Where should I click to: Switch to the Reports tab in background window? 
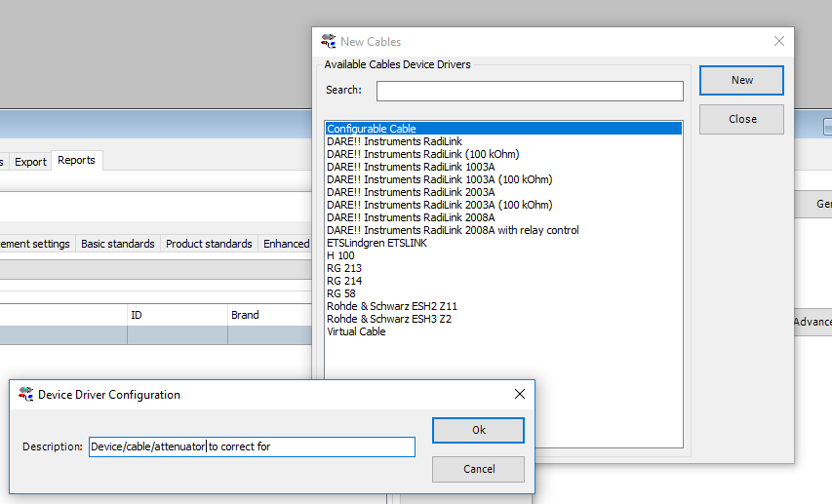pos(76,160)
